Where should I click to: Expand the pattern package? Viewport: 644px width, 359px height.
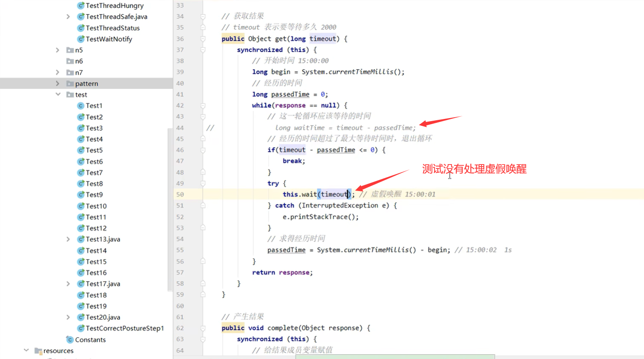[x=58, y=83]
